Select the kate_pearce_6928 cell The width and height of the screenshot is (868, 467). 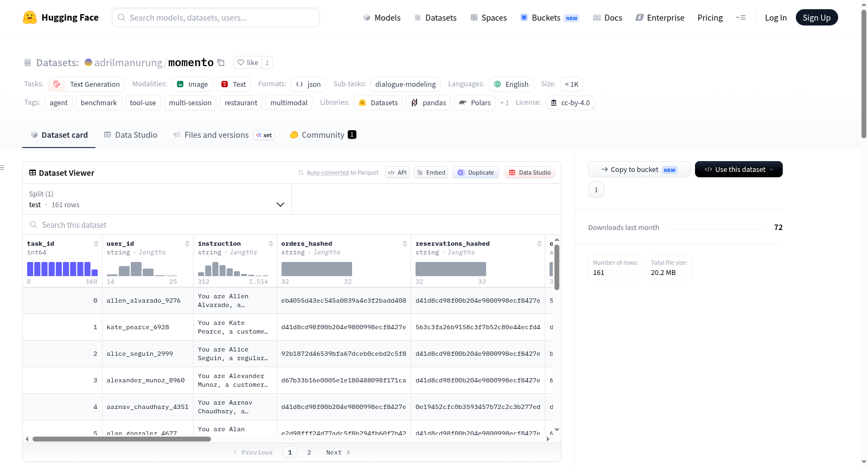point(148,327)
